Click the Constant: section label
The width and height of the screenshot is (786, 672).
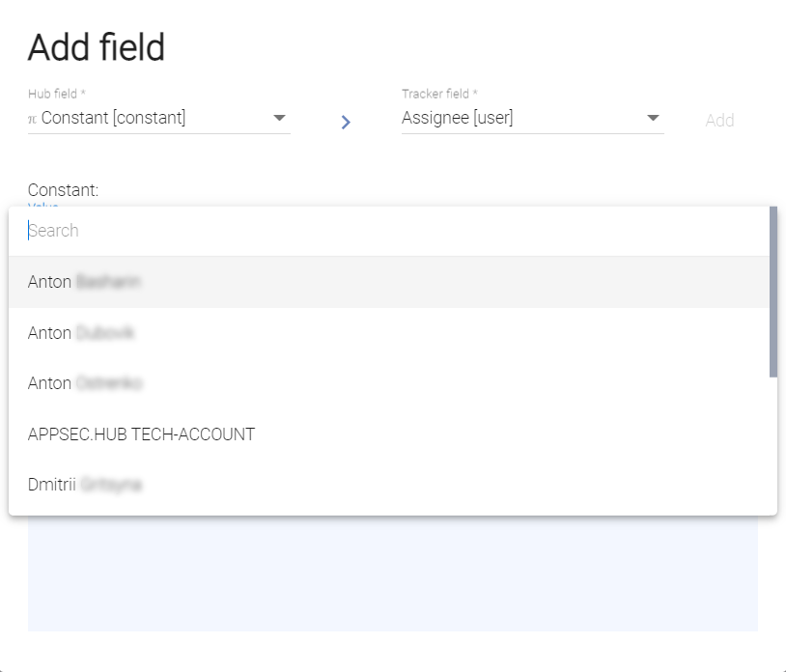[x=64, y=190]
